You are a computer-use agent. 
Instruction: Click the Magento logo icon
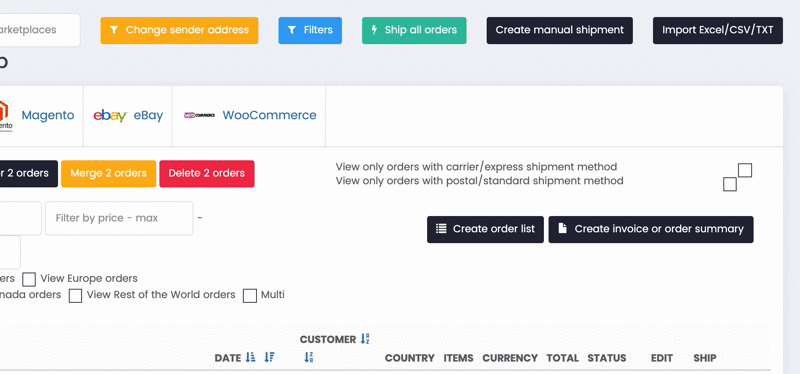(x=5, y=116)
